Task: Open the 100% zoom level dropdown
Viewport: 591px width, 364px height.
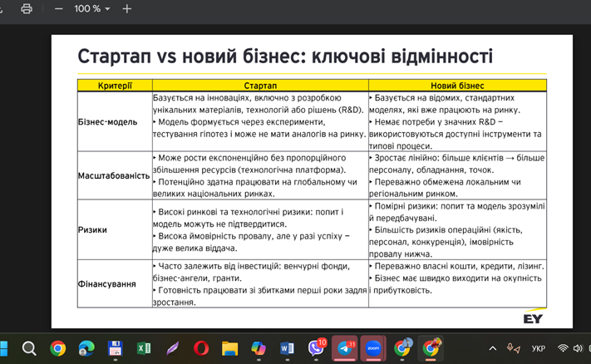Action: point(92,8)
